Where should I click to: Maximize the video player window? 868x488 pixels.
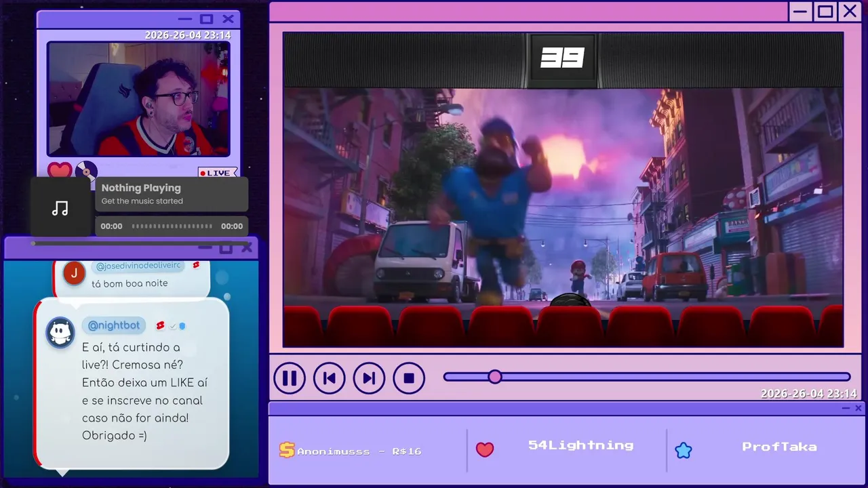pos(825,12)
